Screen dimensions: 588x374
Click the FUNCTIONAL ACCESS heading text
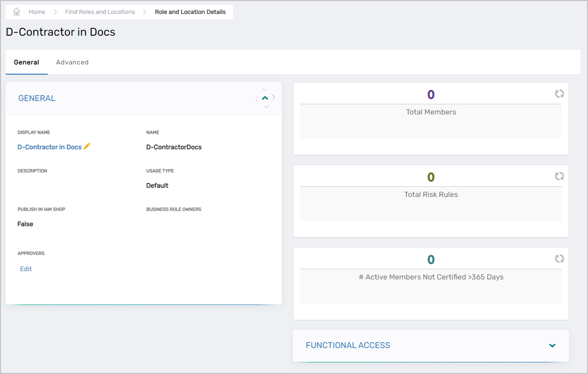pyautogui.click(x=348, y=345)
